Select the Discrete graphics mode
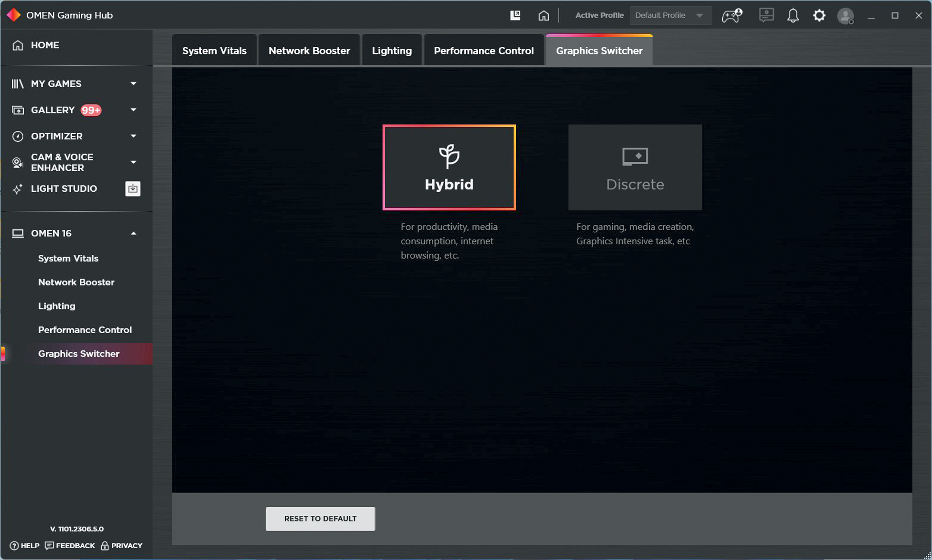Screen dimensions: 932x560 pyautogui.click(x=635, y=167)
